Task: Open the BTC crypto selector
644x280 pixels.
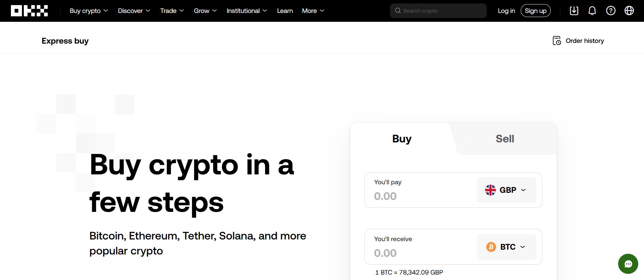Action: click(x=506, y=247)
